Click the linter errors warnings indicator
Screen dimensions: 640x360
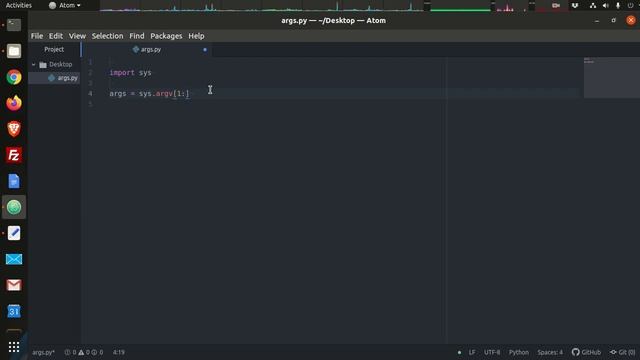(x=84, y=352)
